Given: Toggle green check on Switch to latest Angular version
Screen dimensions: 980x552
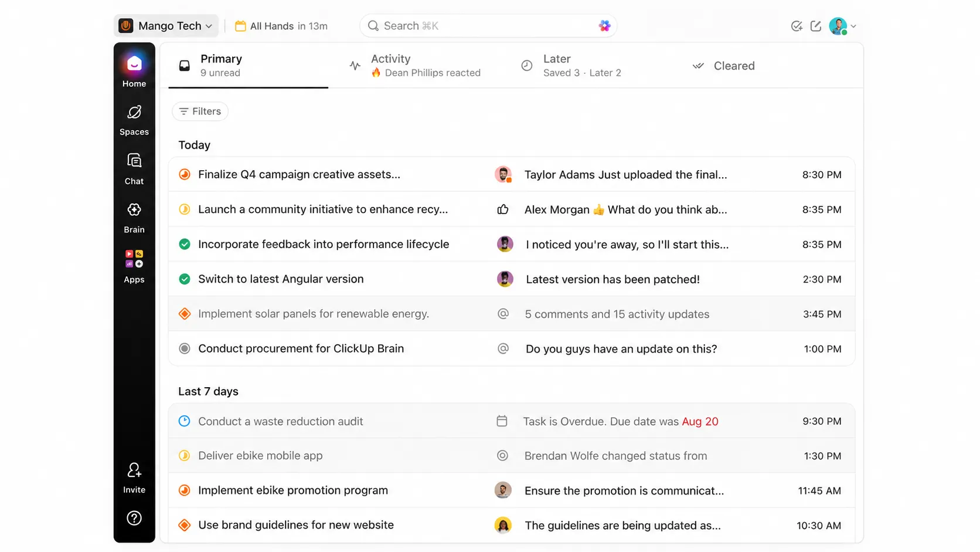Looking at the screenshot, I should 185,279.
